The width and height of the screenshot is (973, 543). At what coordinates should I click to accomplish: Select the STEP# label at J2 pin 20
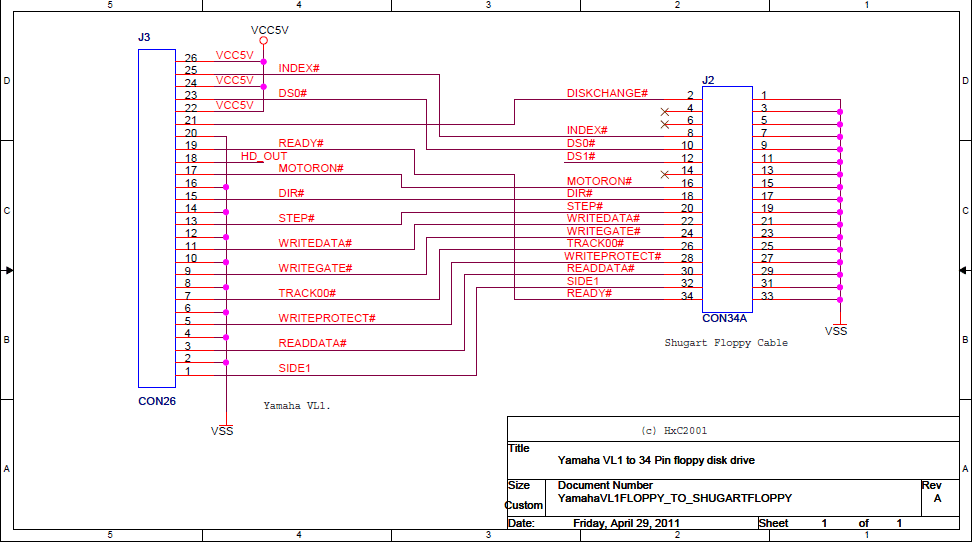(585, 205)
